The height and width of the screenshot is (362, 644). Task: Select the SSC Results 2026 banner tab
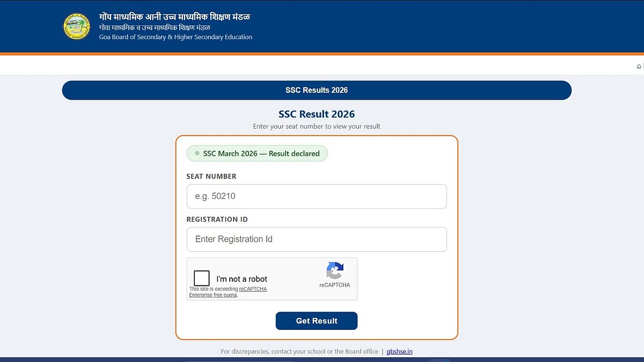coord(317,90)
